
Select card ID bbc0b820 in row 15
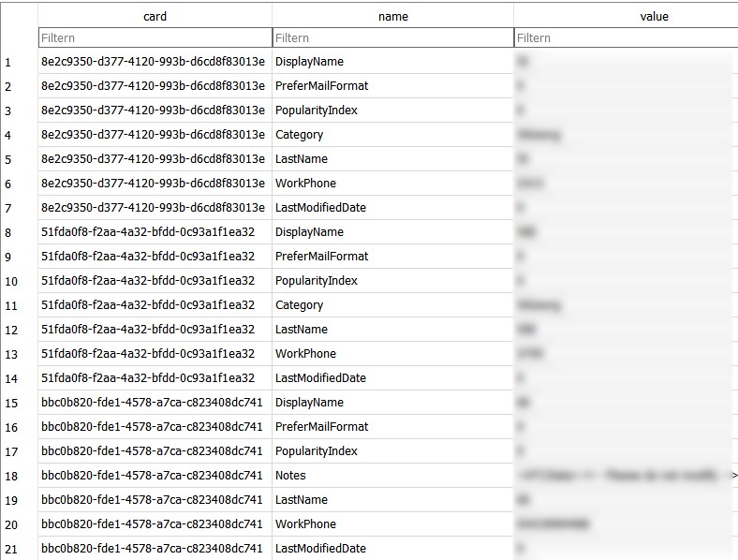click(x=155, y=403)
